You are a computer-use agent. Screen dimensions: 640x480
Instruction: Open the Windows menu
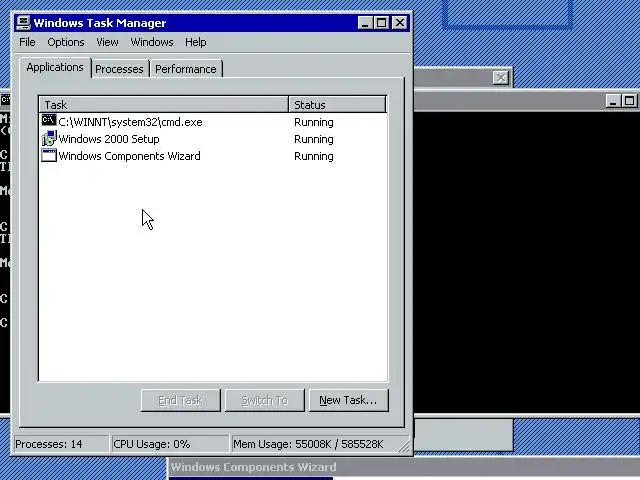pyautogui.click(x=152, y=42)
